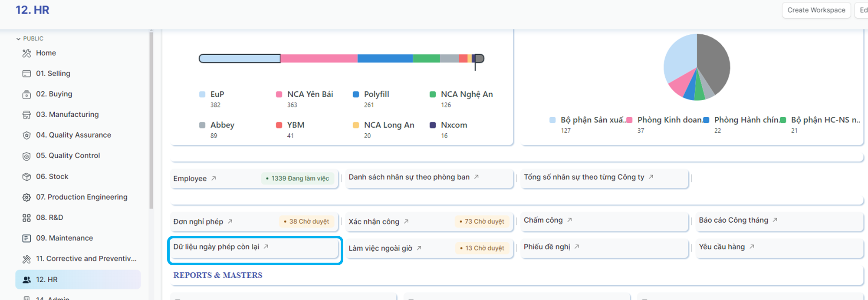Click the Home tools icon in sidebar

coord(26,53)
